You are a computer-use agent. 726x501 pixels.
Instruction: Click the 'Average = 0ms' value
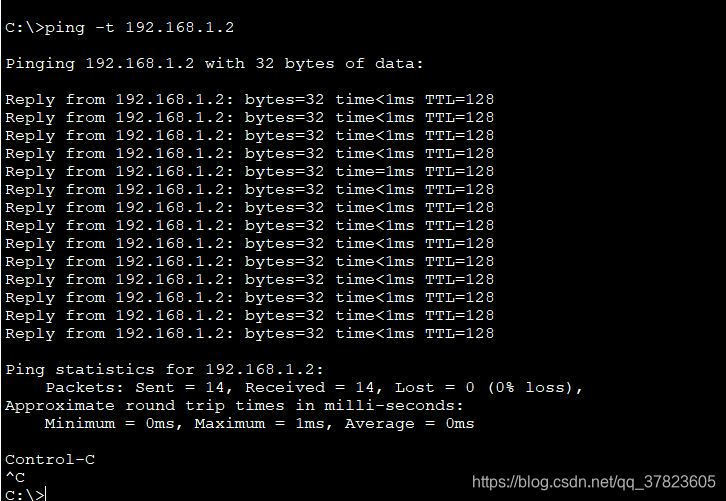pos(409,424)
